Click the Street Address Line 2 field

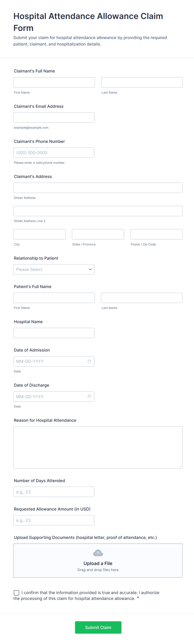(98, 211)
